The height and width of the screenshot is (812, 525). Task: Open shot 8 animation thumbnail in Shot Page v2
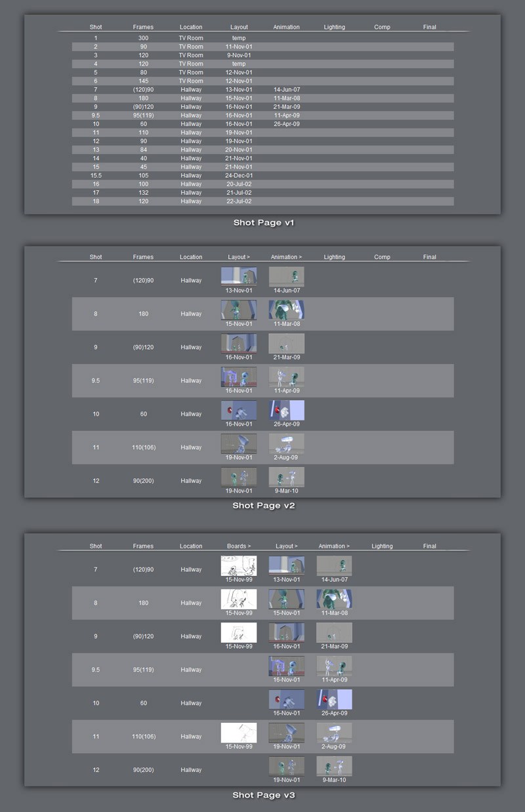[286, 310]
